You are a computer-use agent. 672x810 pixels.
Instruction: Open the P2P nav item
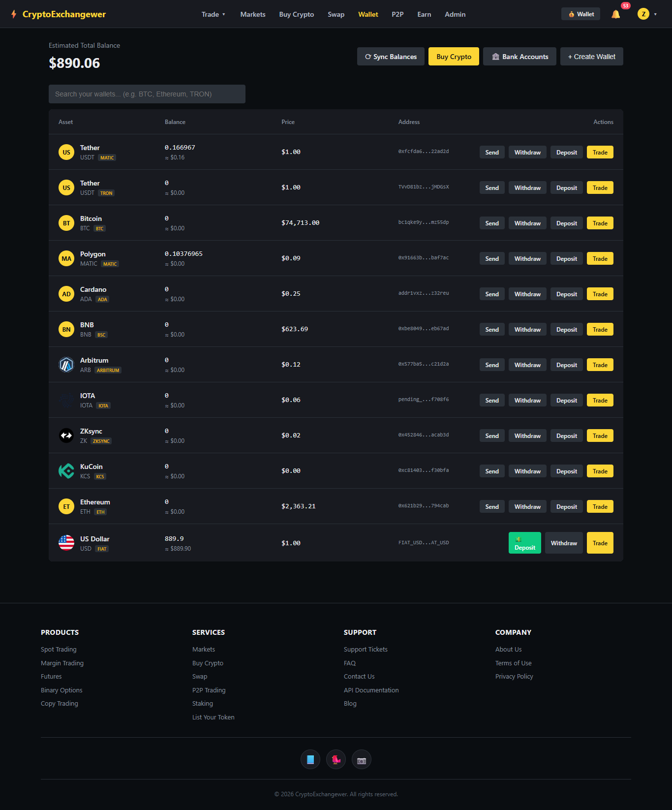pos(397,14)
